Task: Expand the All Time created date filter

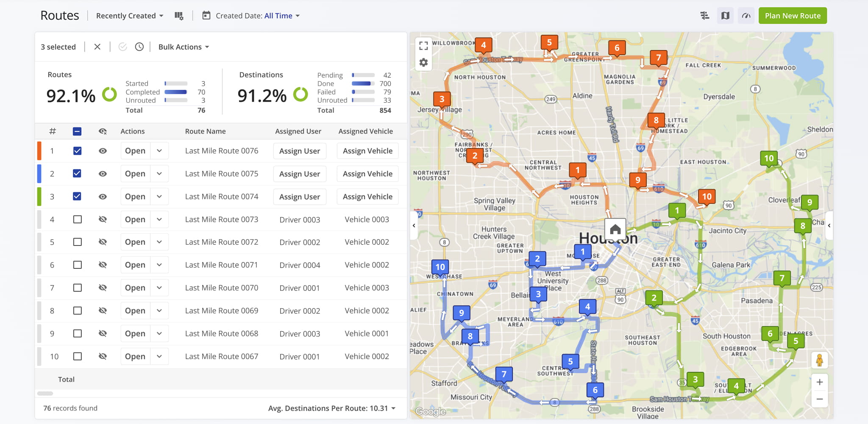Action: [282, 16]
